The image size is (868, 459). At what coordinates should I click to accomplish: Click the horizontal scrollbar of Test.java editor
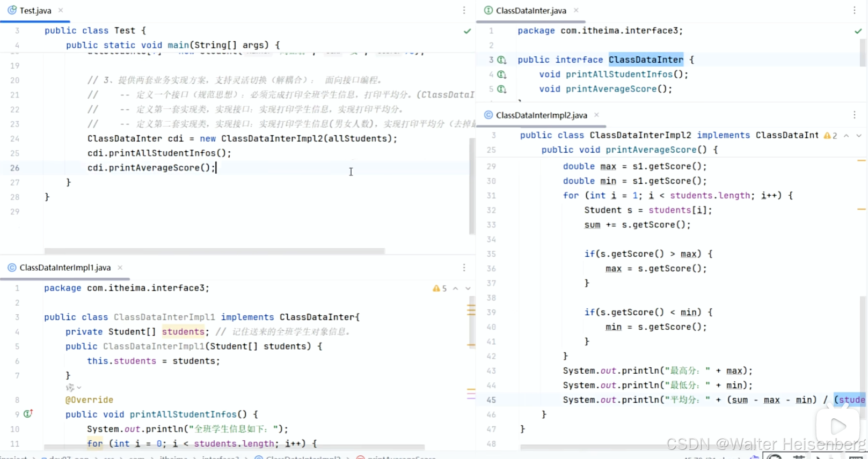[x=214, y=251]
